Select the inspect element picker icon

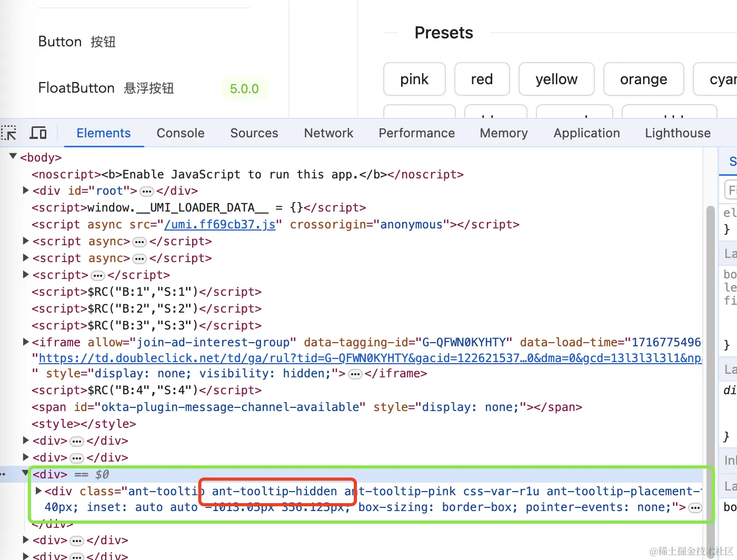[9, 133]
